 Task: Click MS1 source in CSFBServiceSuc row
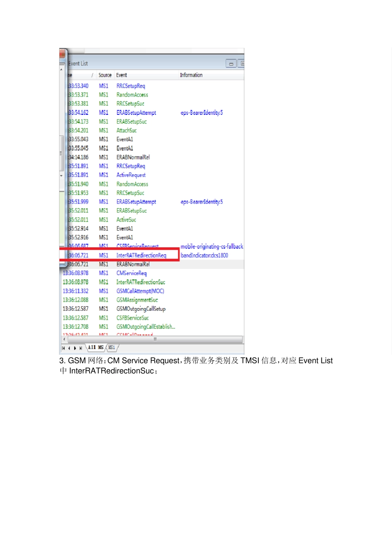click(104, 318)
